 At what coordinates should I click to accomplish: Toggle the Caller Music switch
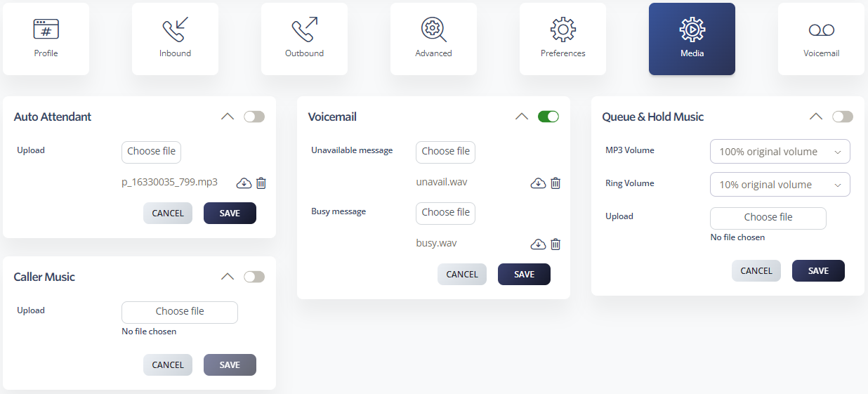click(254, 277)
